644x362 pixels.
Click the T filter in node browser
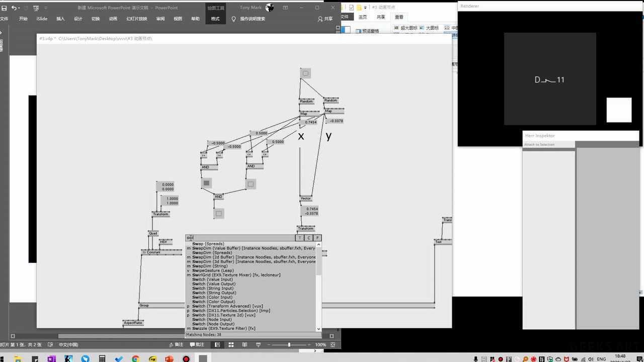click(x=300, y=238)
